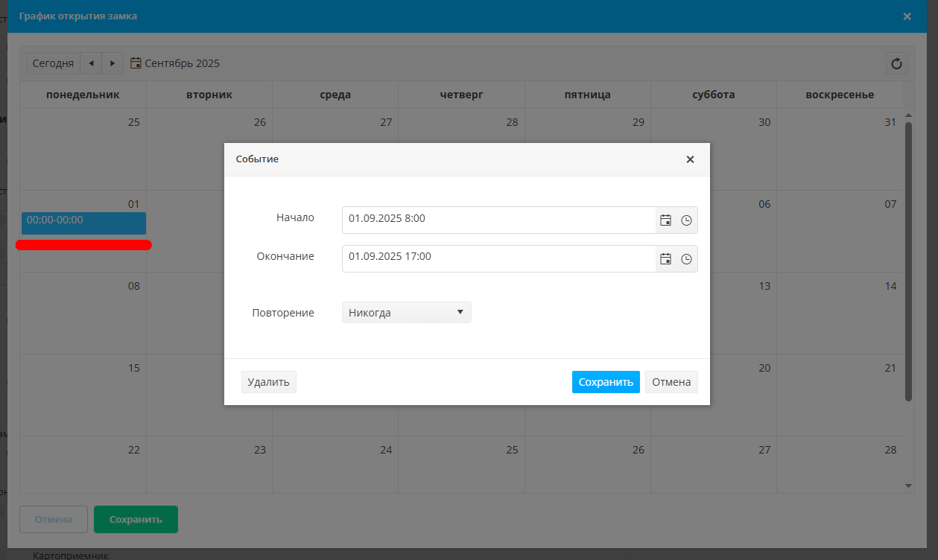Click Отмена in the event dialog
This screenshot has width=938, height=560.
[x=671, y=382]
